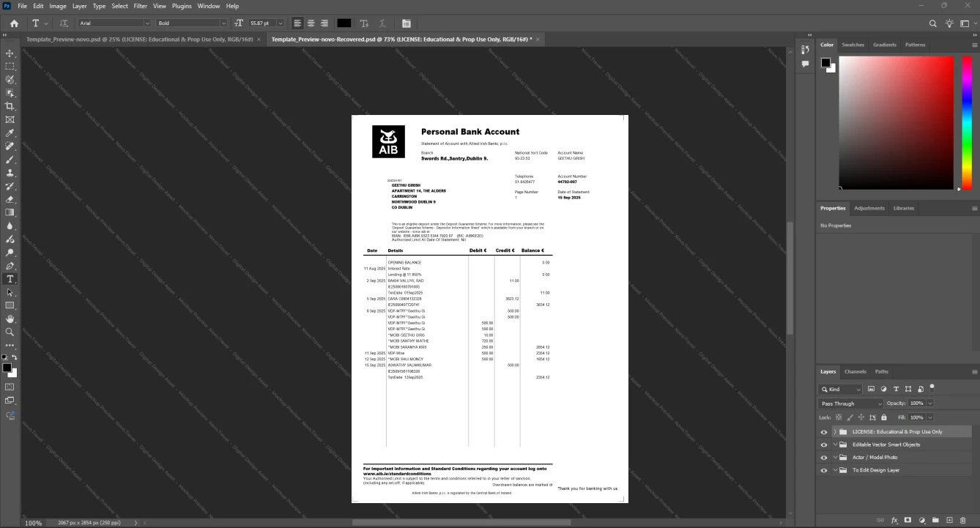This screenshot has height=528, width=980.
Task: Collapse the Editable Vector Smart Objects group
Action: pyautogui.click(x=835, y=445)
